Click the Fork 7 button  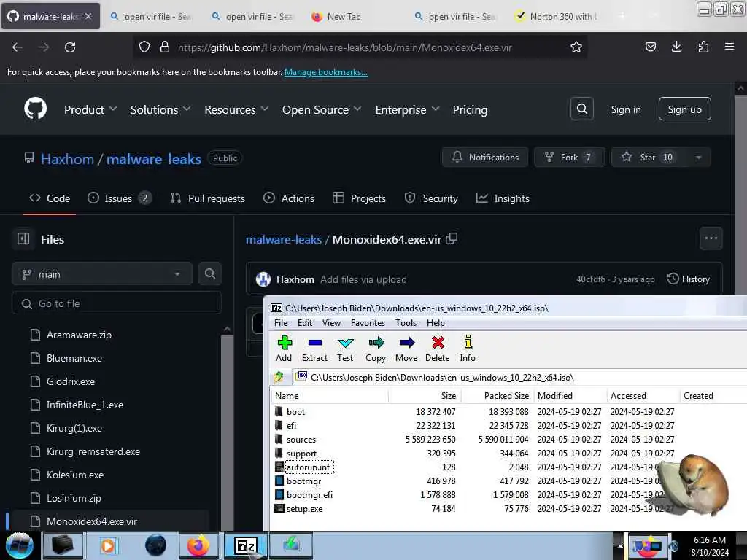click(x=569, y=157)
